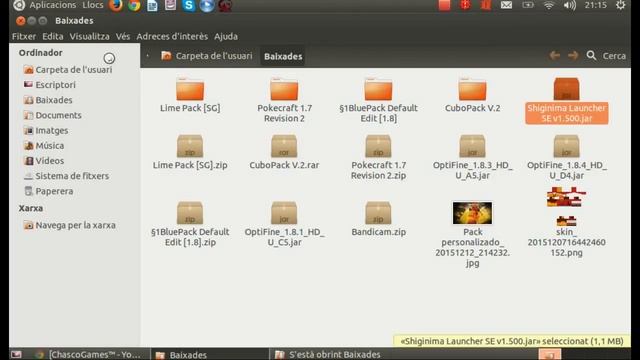Switch to S'està obrint Baixades taskbar entry
The height and width of the screenshot is (360, 640).
pos(327,354)
